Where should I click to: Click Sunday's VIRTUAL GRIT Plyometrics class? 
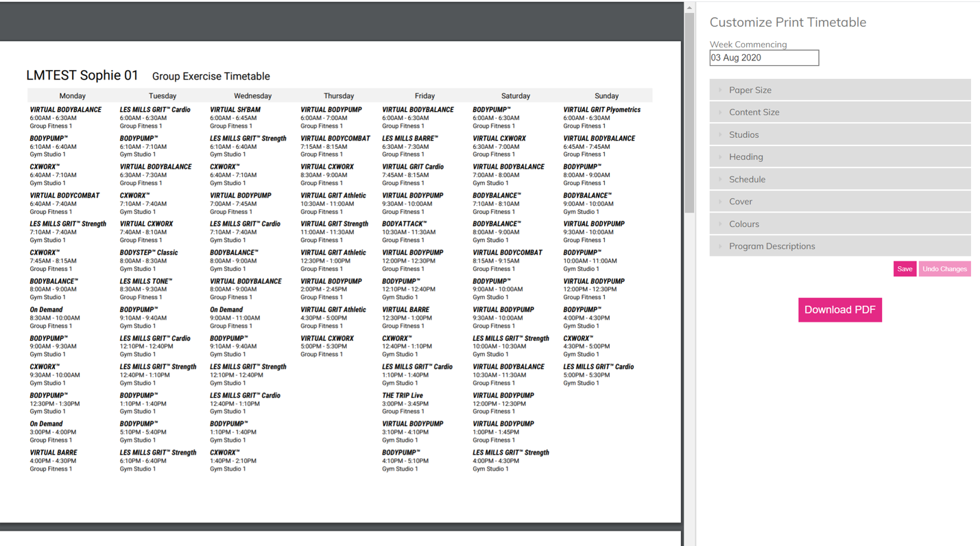(602, 118)
